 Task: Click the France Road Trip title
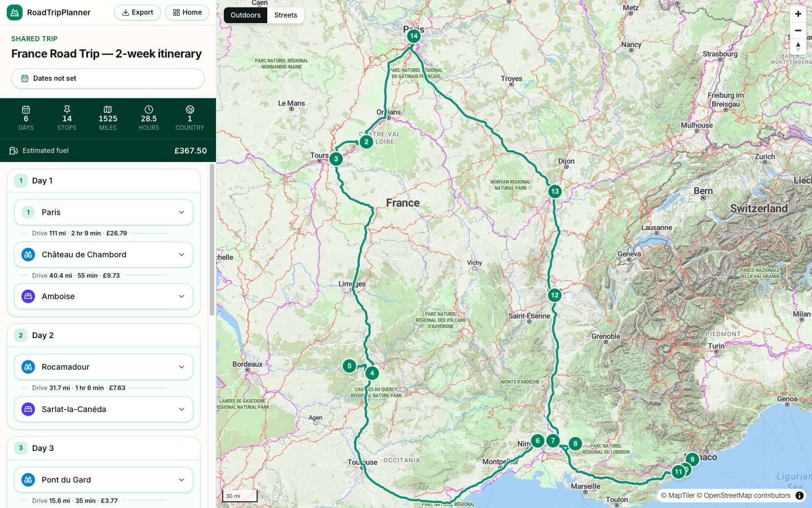point(107,54)
